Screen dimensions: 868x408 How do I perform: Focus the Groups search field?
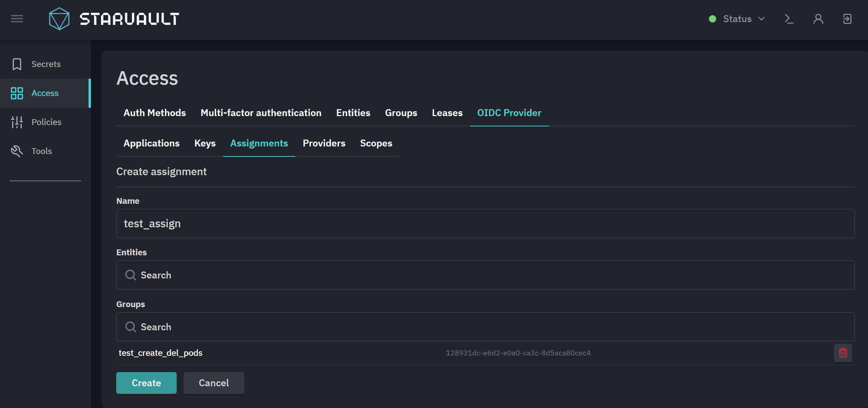[485, 327]
